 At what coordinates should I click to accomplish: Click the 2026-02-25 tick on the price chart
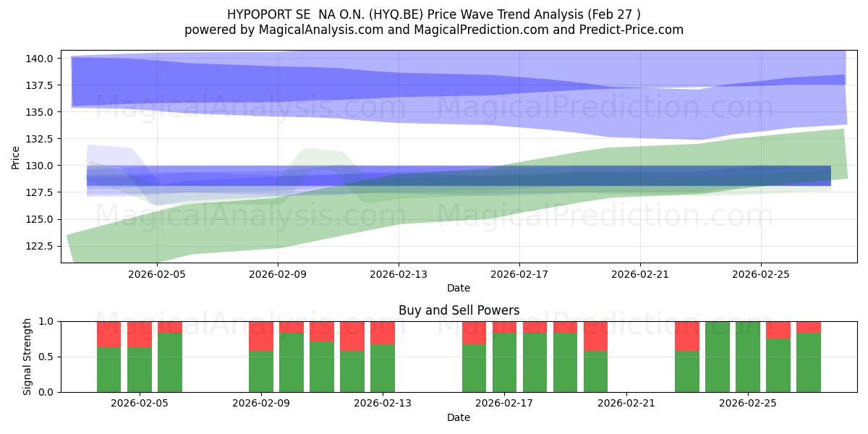pos(761,275)
